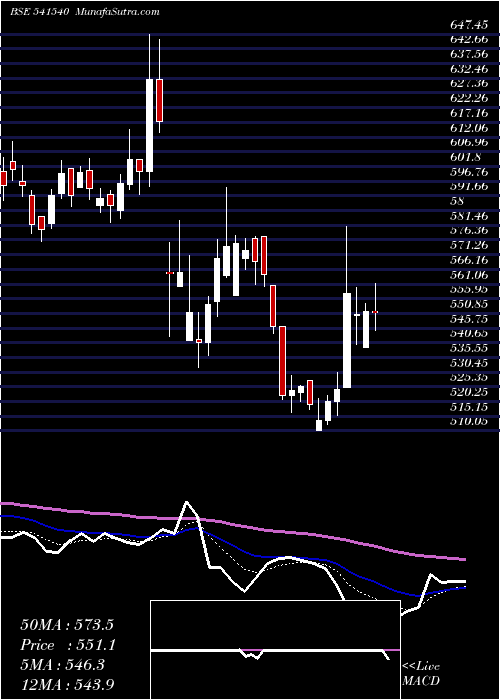Click the 520.25 price level

(x=469, y=392)
